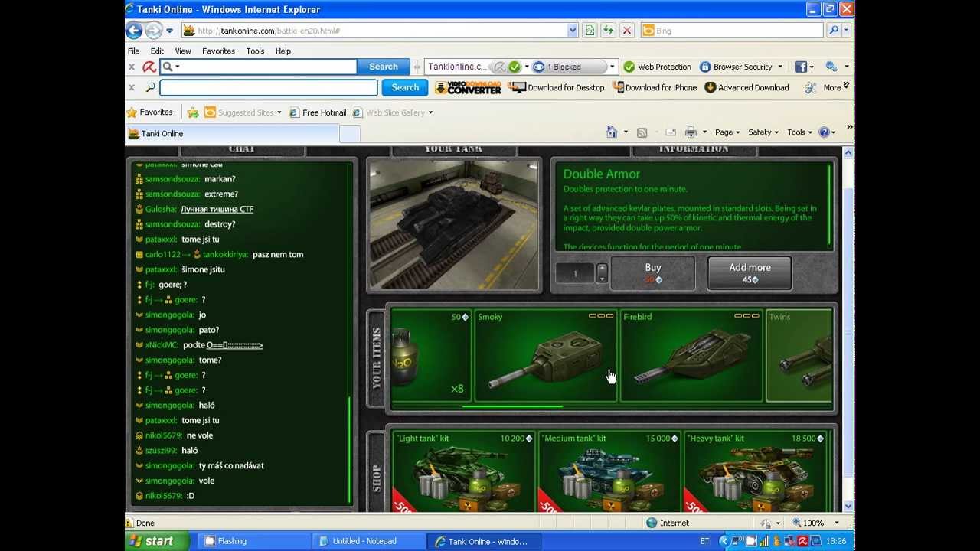This screenshot has width=980, height=551.
Task: Open the "Heavy tank" kit offer
Action: (x=754, y=471)
